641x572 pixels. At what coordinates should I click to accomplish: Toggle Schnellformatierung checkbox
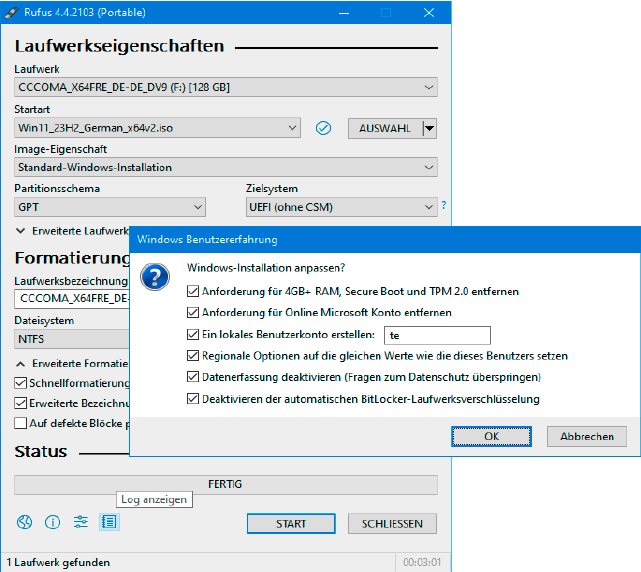point(20,383)
